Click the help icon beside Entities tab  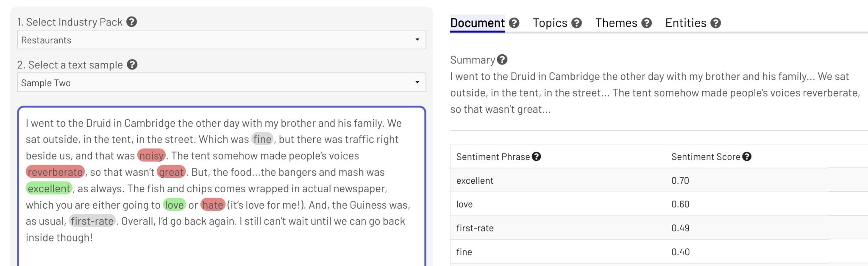715,23
